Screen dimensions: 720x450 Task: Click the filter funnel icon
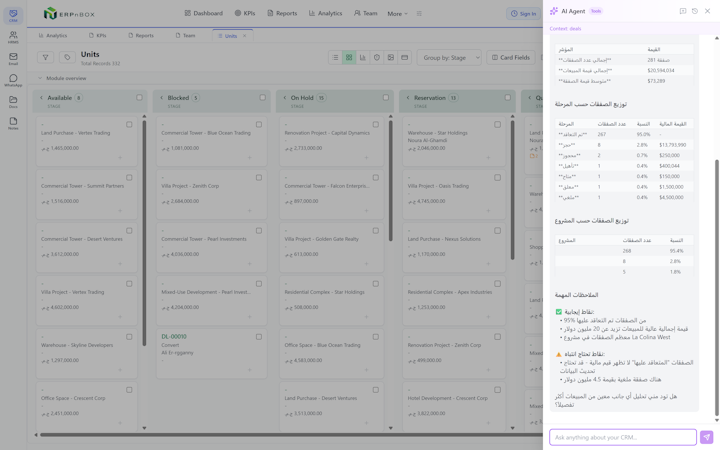[x=45, y=57]
